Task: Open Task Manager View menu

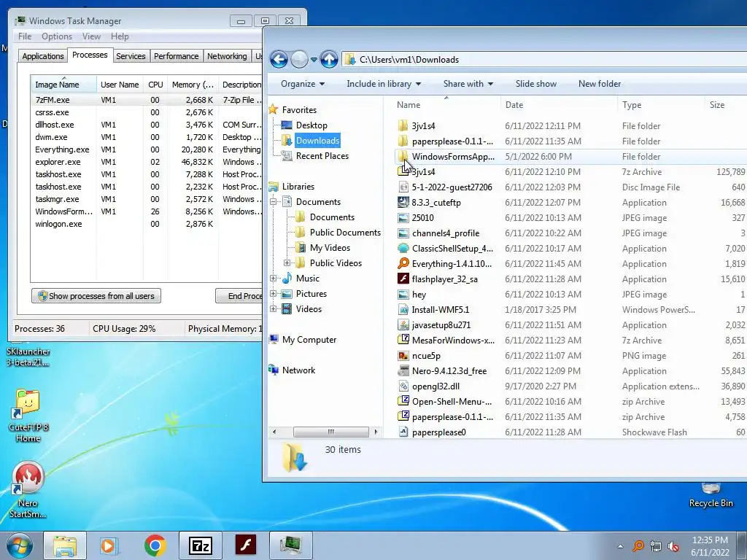Action: tap(91, 36)
